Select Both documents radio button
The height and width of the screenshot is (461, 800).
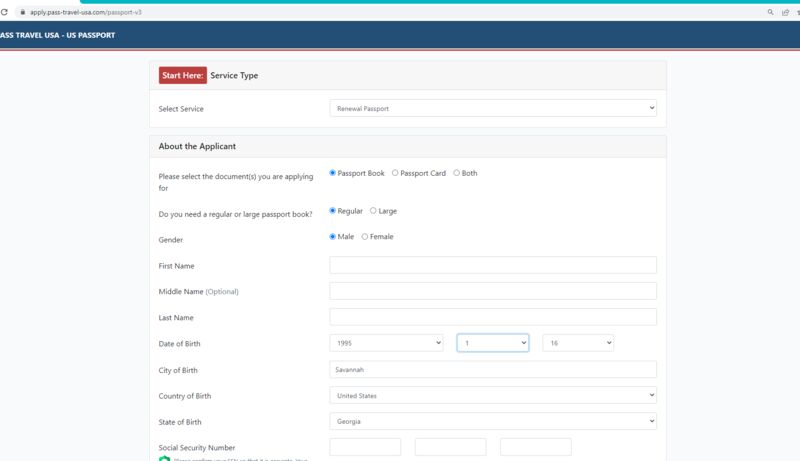pyautogui.click(x=457, y=173)
